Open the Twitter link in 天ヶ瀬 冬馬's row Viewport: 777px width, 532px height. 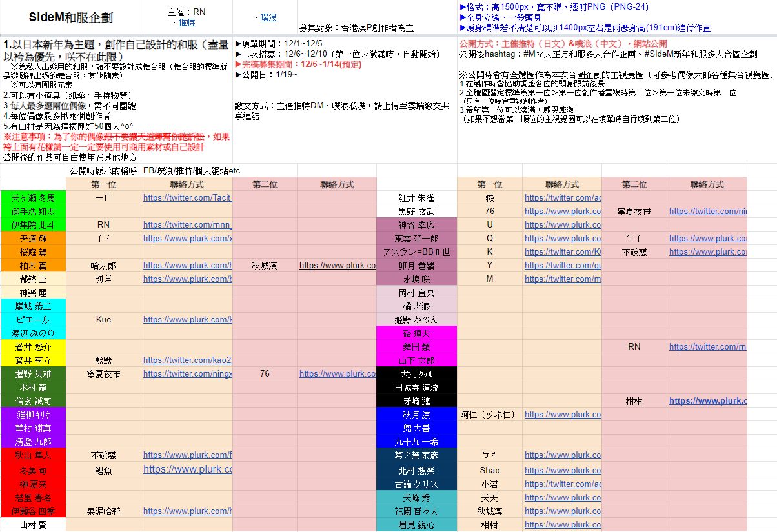[x=188, y=197]
